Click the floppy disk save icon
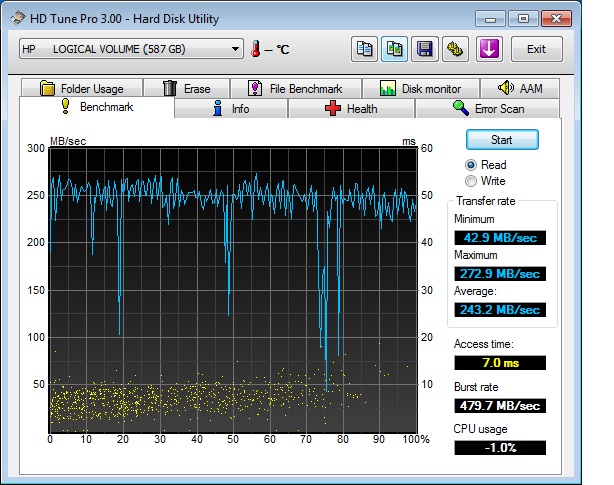This screenshot has width=614, height=485. (x=425, y=49)
